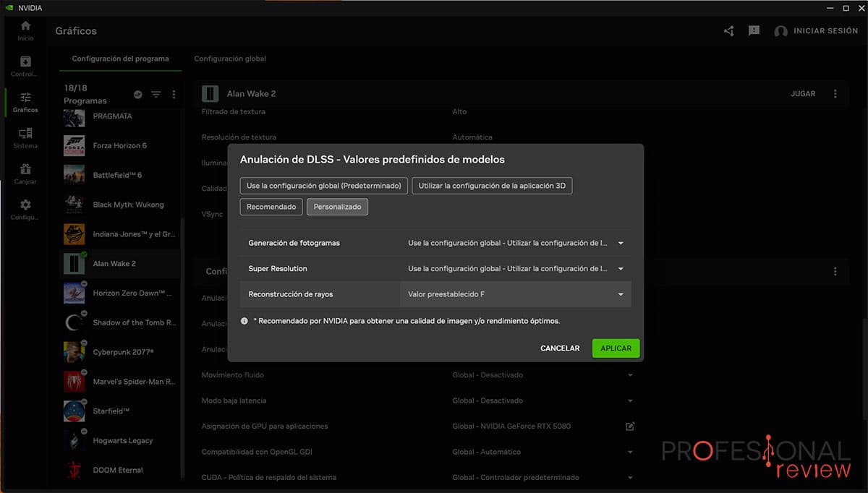Viewport: 868px width, 493px height.
Task: Switch to Configuración global tab
Action: (x=230, y=59)
